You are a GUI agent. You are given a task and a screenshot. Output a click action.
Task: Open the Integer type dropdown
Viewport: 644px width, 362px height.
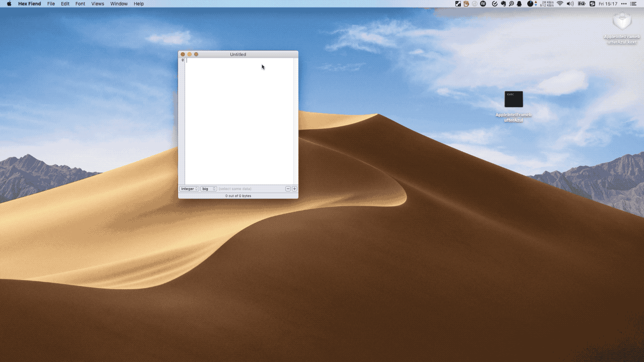(x=190, y=189)
